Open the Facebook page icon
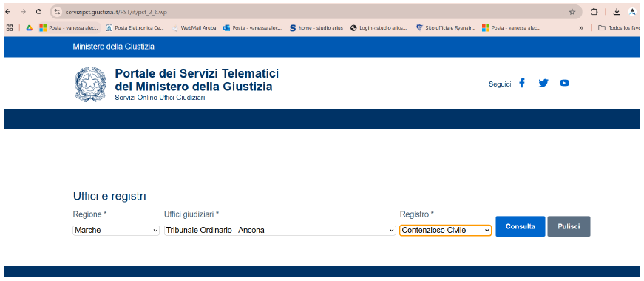 point(521,84)
